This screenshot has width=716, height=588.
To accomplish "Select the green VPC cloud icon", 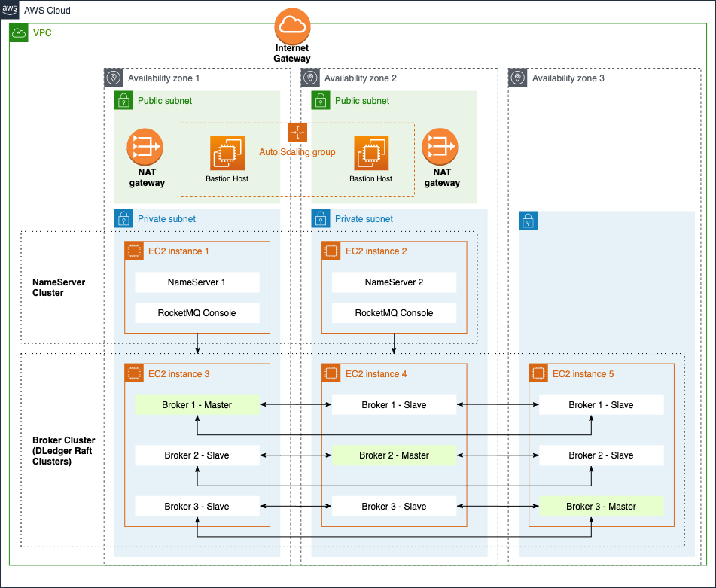I will click(19, 33).
